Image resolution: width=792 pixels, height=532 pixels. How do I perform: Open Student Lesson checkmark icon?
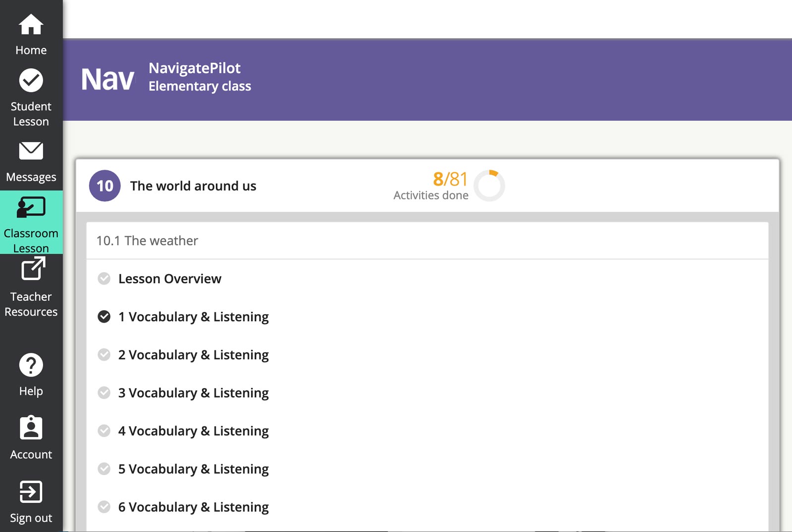[31, 81]
